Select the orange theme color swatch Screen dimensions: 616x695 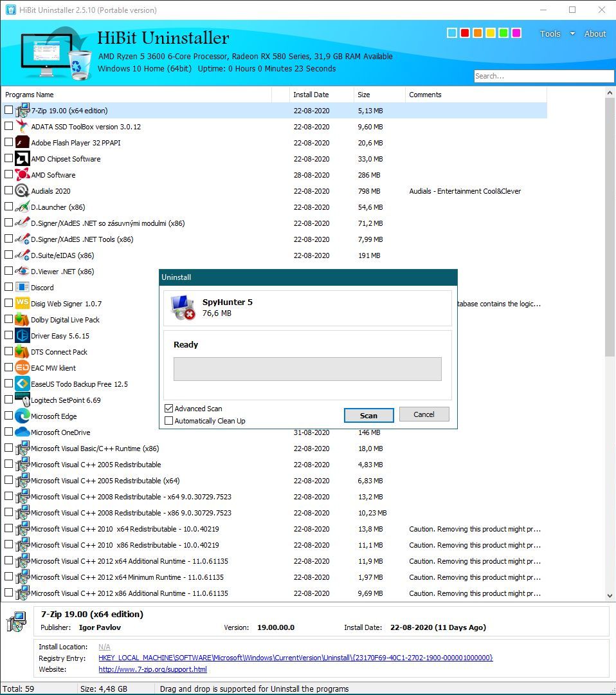coord(477,33)
